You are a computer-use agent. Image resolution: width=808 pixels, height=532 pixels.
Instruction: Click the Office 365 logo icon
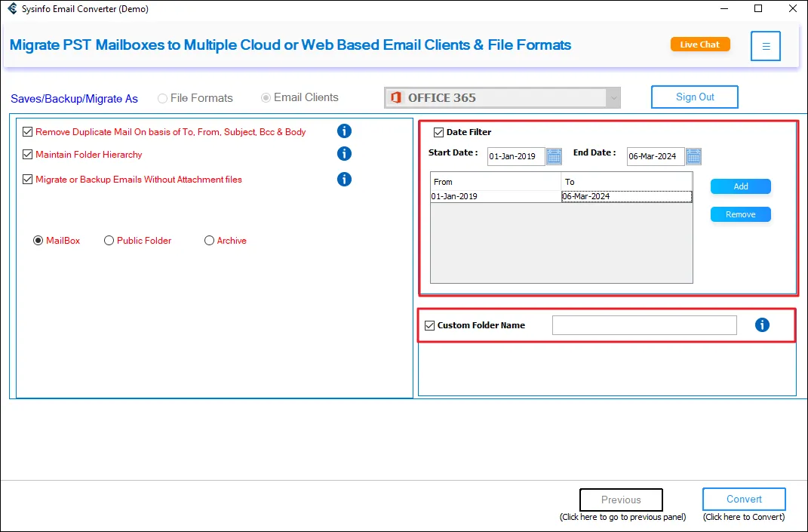[396, 98]
